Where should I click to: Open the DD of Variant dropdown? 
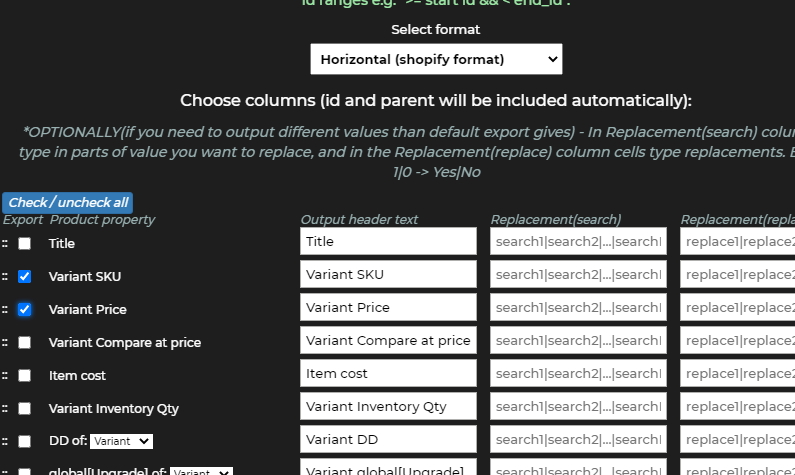[121, 441]
